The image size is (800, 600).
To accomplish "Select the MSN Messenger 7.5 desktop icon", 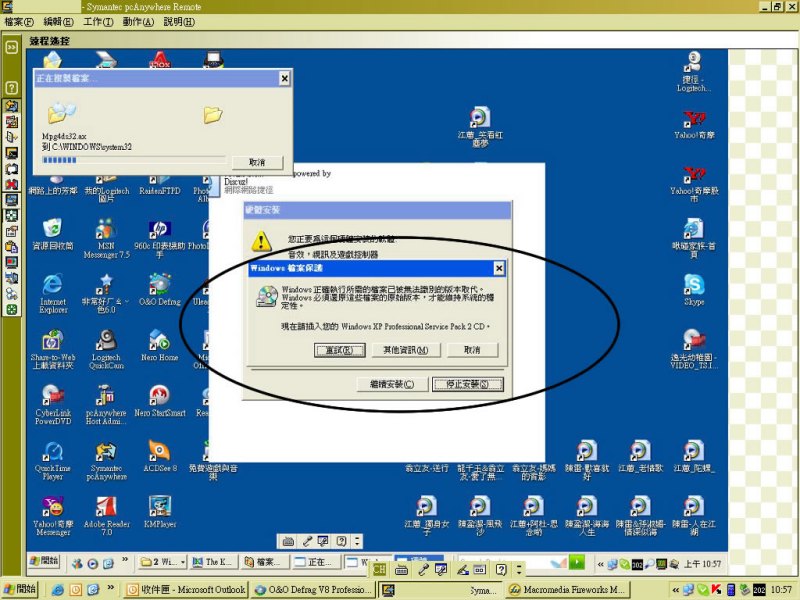I will click(x=106, y=238).
